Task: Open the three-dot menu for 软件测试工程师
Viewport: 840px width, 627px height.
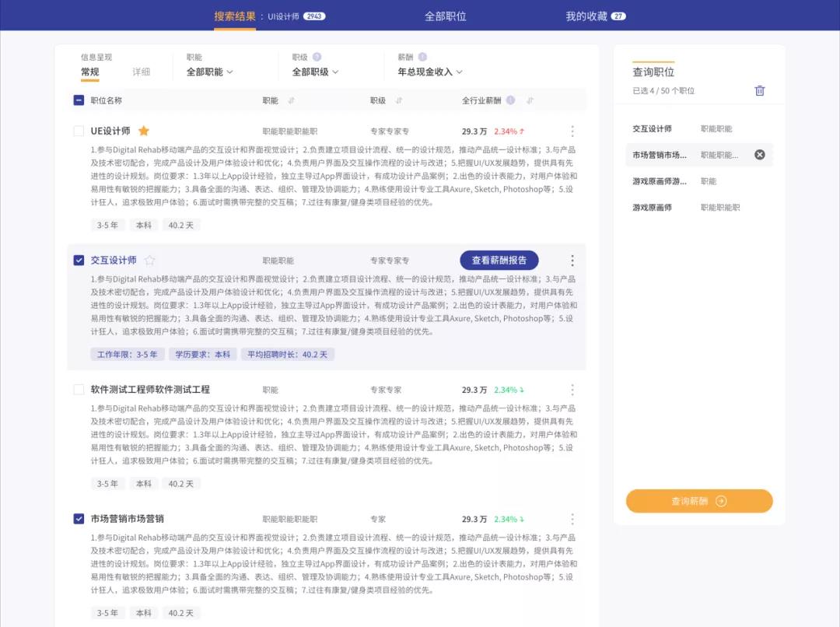Action: point(572,390)
